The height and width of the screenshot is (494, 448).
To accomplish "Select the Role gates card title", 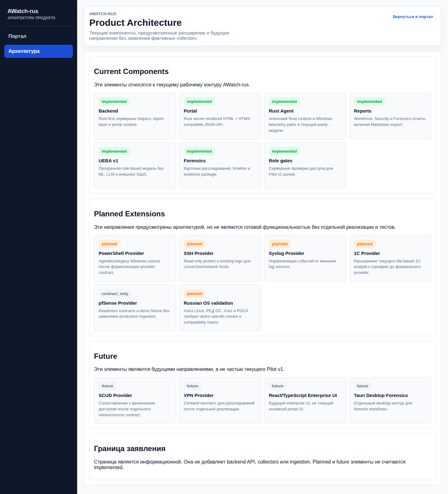I will point(280,161).
